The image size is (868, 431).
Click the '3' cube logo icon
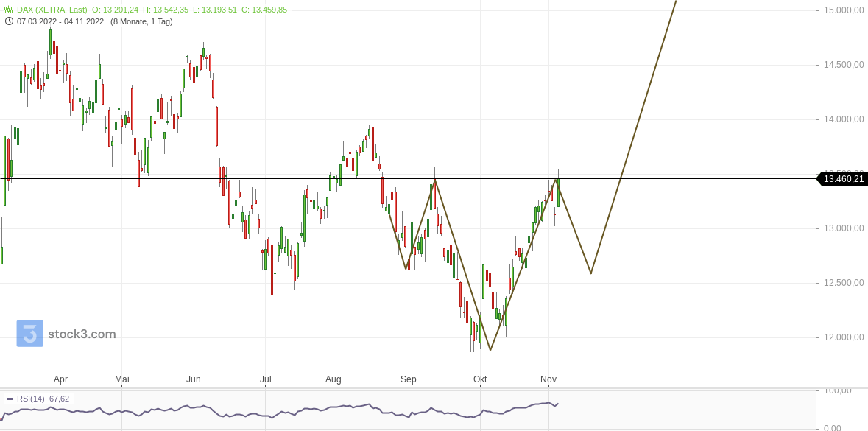coord(30,334)
